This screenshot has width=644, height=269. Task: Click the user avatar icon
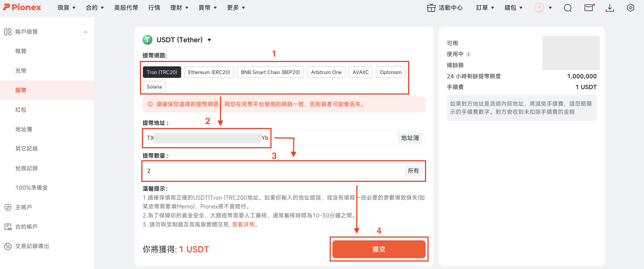coord(539,8)
